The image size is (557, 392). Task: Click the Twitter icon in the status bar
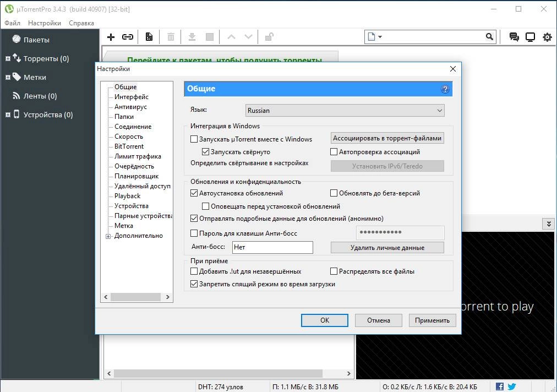click(x=511, y=386)
